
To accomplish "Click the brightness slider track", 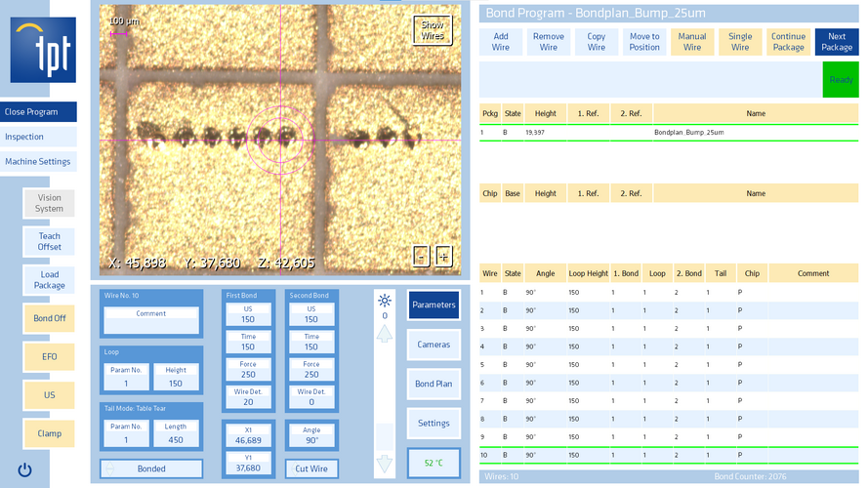I will (385, 400).
